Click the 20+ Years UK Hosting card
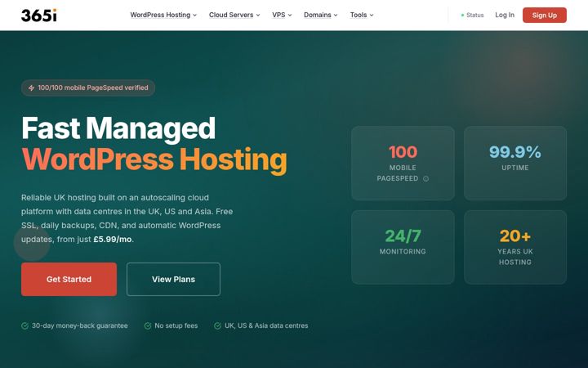588x368 pixels. 515,247
